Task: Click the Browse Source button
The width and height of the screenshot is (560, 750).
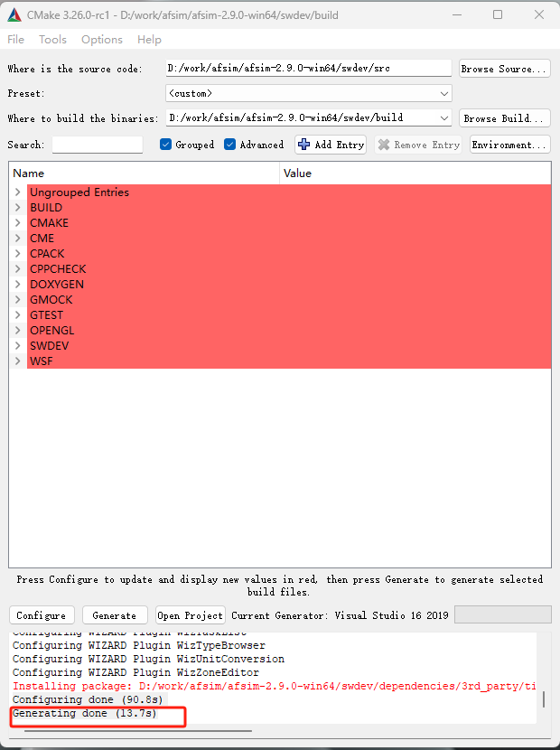Action: [x=505, y=69]
